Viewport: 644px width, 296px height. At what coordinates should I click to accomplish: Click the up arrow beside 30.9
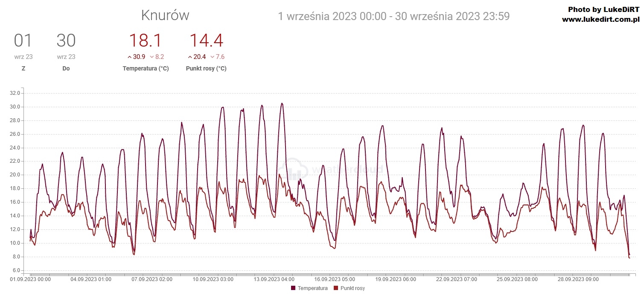[129, 57]
